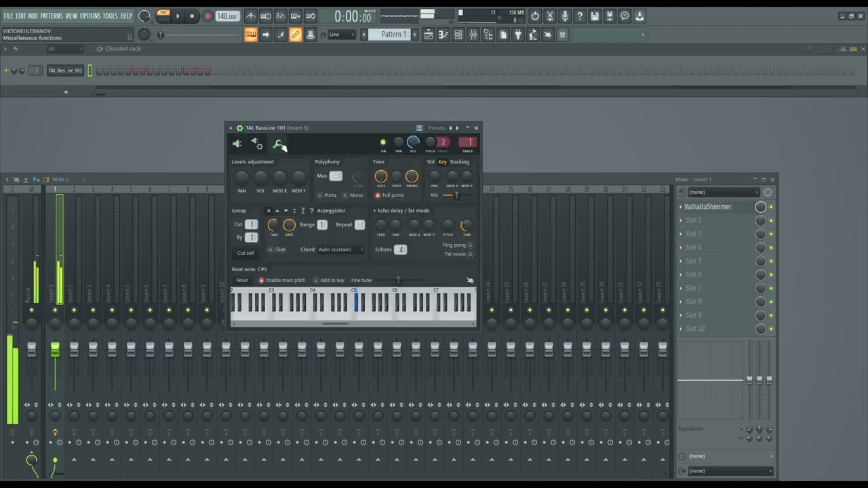Switch to Key tracking tab

coord(443,162)
